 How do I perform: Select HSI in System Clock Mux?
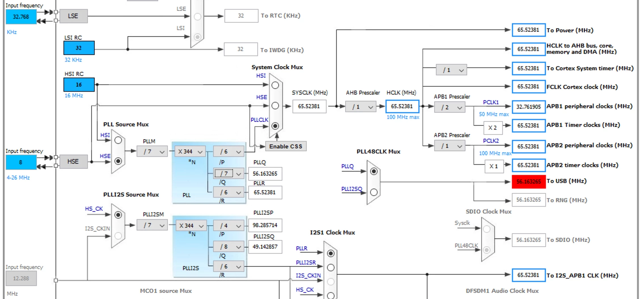[x=275, y=85]
